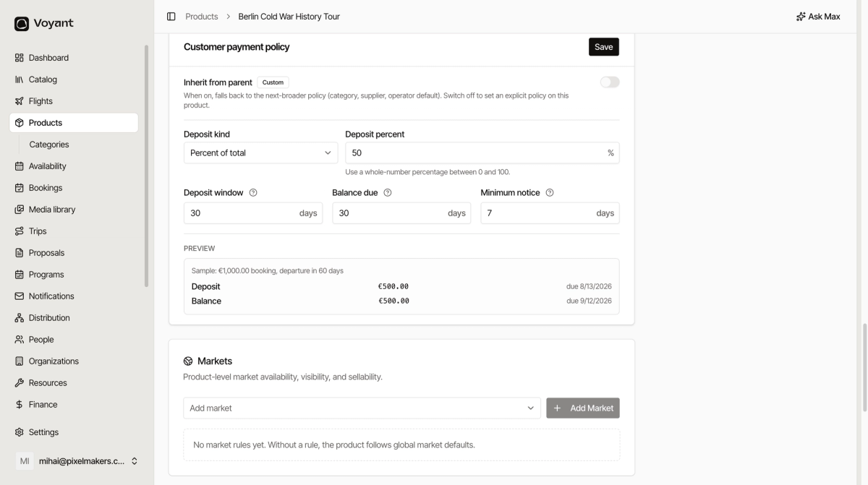868x485 pixels.
Task: Click the sidebar's vertical scrollbar
Action: [147, 166]
